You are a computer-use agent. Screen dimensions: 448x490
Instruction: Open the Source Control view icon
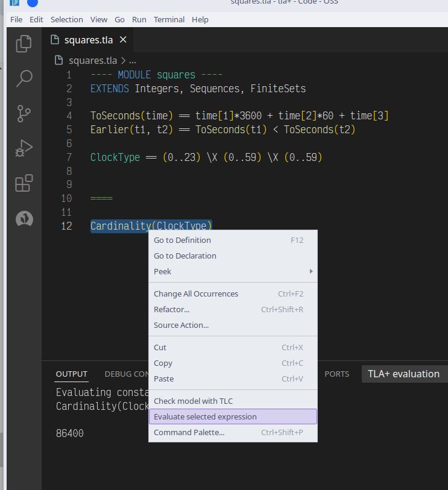(x=24, y=113)
